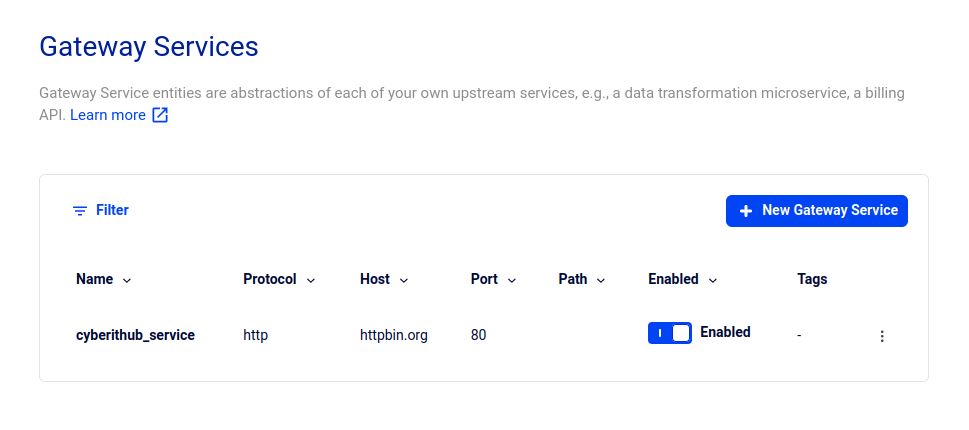The image size is (969, 430).
Task: Expand the Protocol column sort chevron
Action: pyautogui.click(x=311, y=280)
